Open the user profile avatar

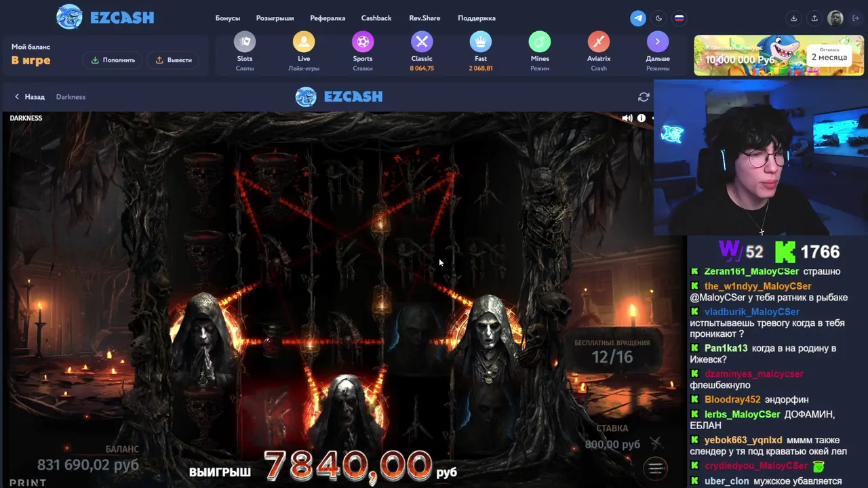[x=835, y=18]
